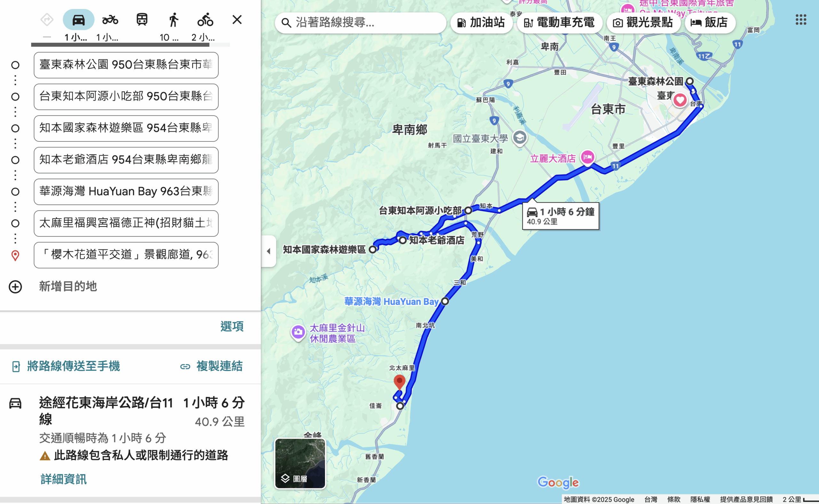Click the 台東知本阿源小吃部 map waypoint
The image size is (819, 504).
[468, 210]
